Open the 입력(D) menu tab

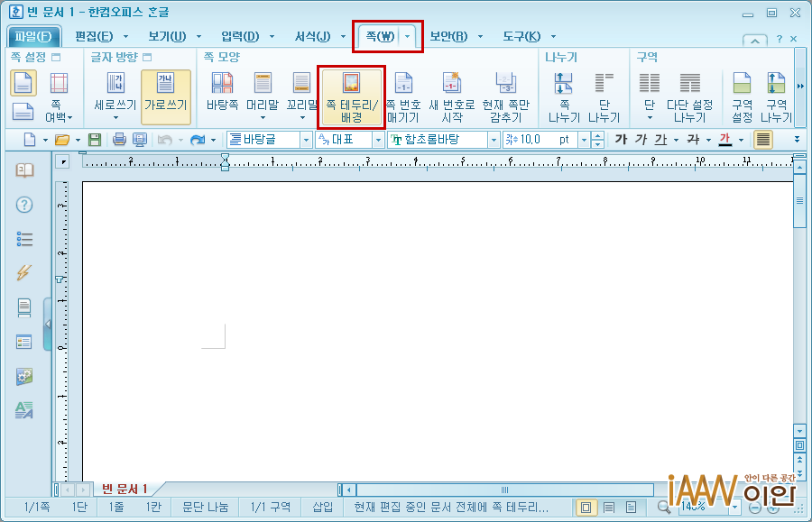(240, 36)
